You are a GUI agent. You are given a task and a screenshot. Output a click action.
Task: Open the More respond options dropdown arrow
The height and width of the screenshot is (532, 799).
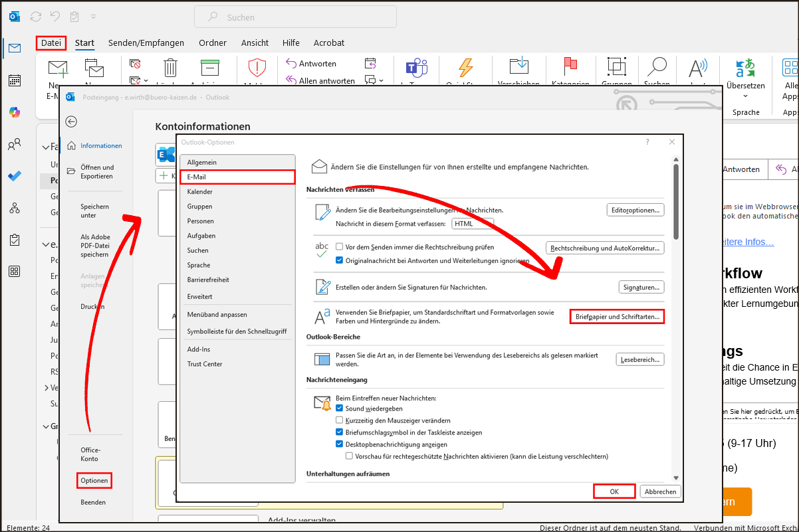381,81
